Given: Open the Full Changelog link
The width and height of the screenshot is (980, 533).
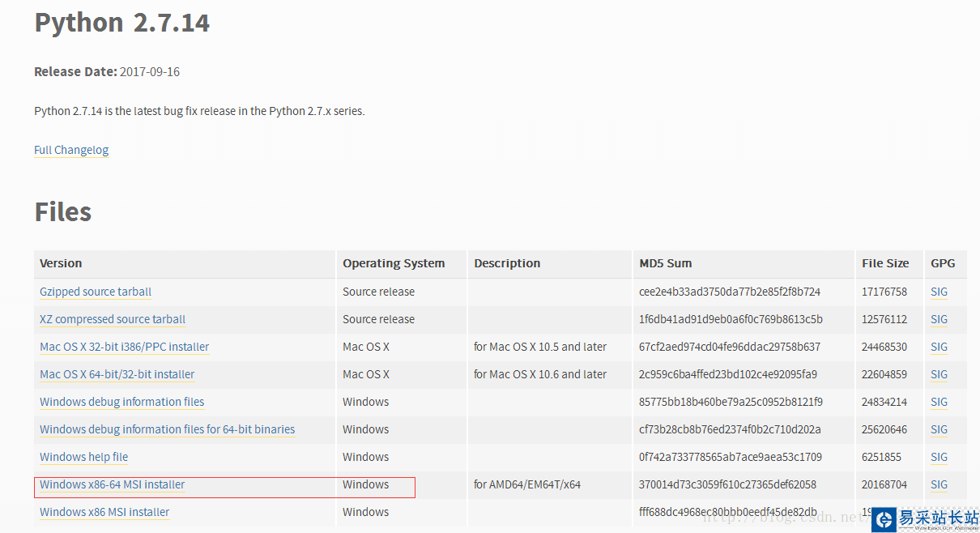Looking at the screenshot, I should [71, 150].
